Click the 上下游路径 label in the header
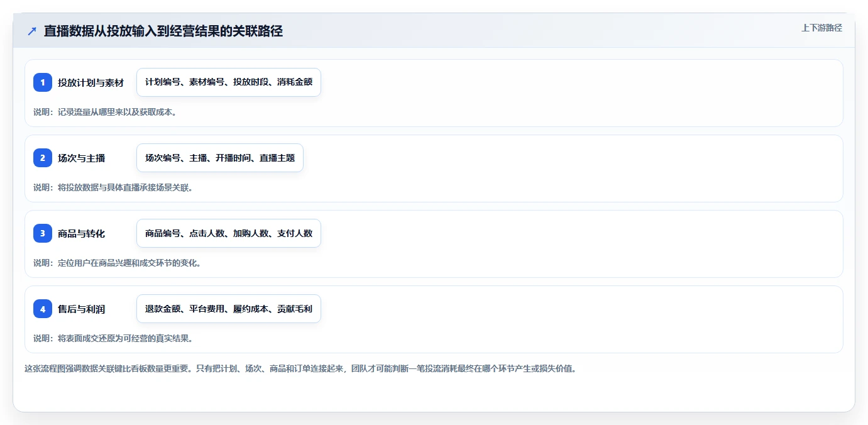 (x=821, y=28)
